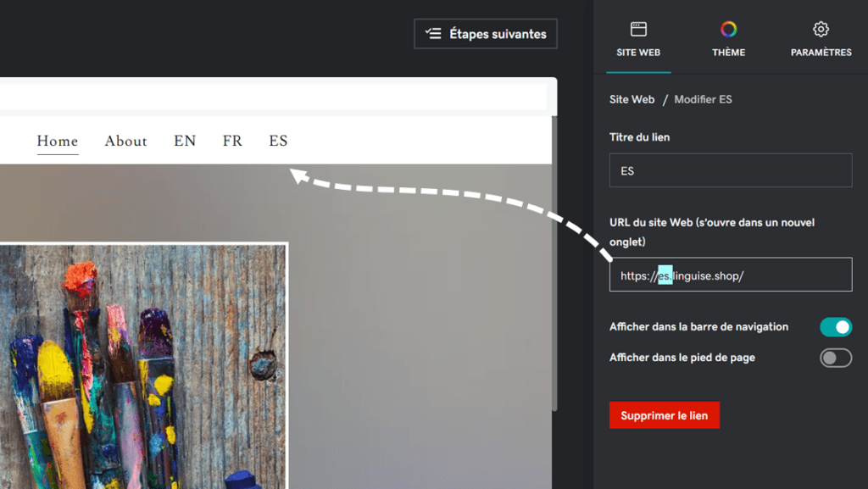
Task: Enable Afficher dans le pied de page
Action: 835,358
